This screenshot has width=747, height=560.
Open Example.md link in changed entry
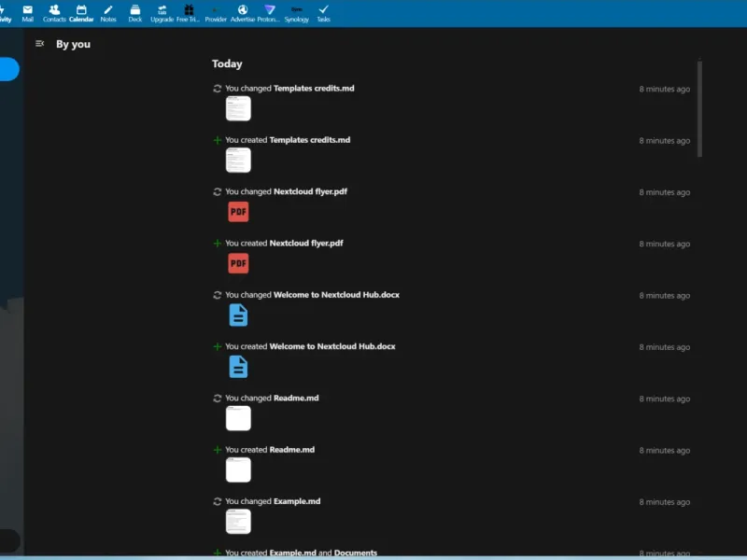(x=297, y=501)
